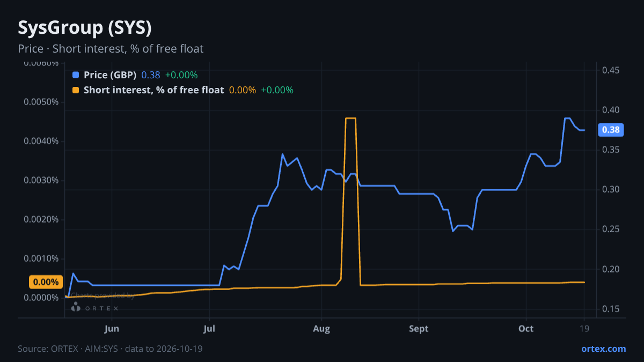Click the subtitle Price · Short interest, % of free float
The image size is (644, 362).
(x=111, y=49)
